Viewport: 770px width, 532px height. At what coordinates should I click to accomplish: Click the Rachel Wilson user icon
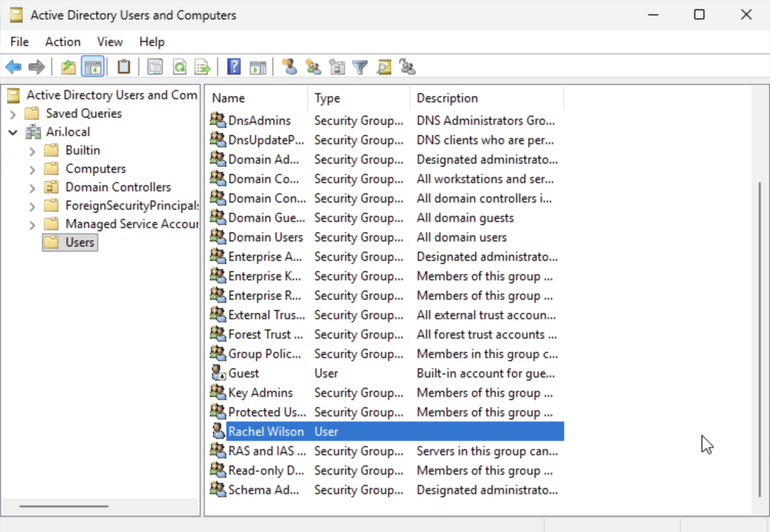click(x=218, y=431)
